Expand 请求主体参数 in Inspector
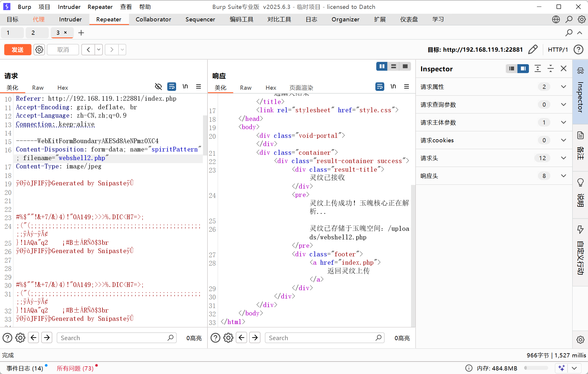This screenshot has height=374, width=588. (563, 122)
